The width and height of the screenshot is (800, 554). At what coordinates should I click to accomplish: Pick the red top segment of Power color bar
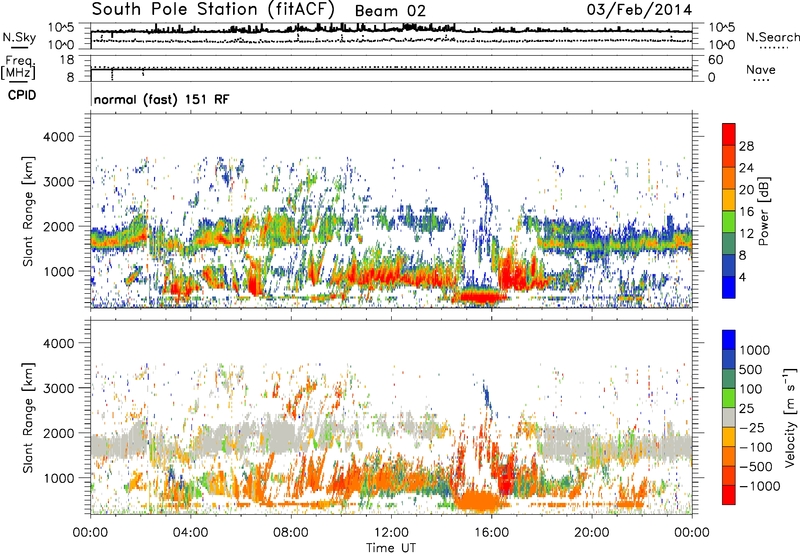(x=729, y=134)
